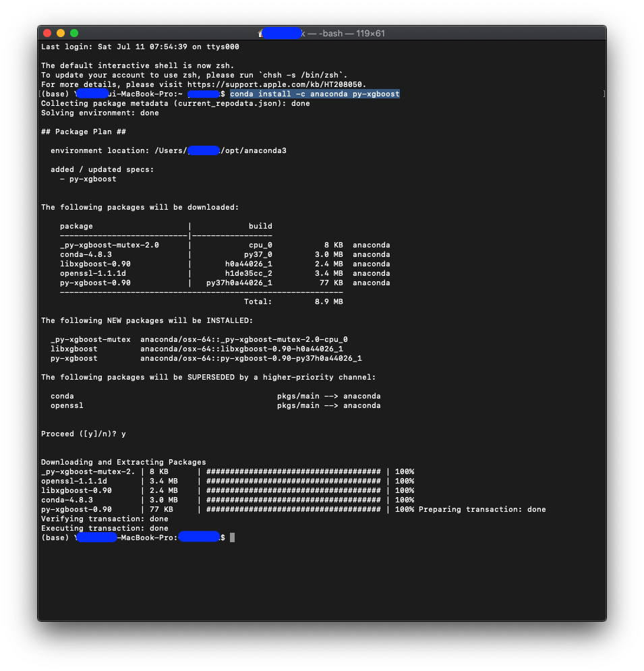Click the window title '-bash — 119×61'
Viewport: 644px width, 671px height.
coord(352,33)
